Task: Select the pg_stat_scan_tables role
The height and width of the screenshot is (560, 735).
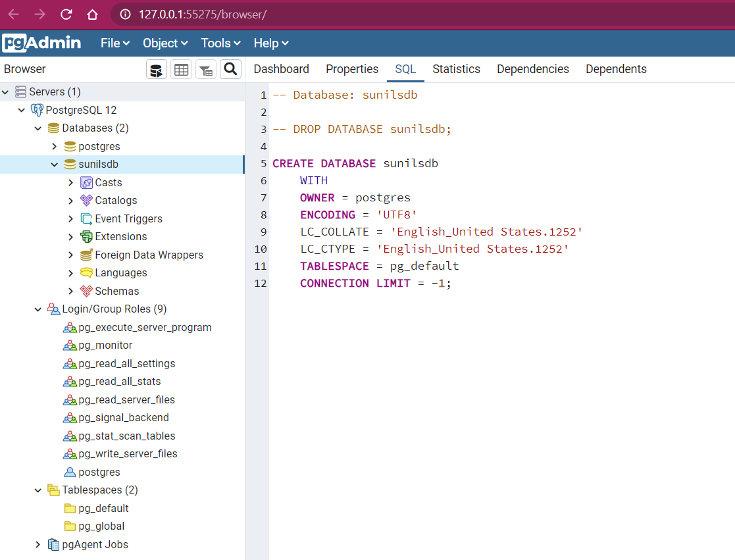Action: pyautogui.click(x=127, y=436)
